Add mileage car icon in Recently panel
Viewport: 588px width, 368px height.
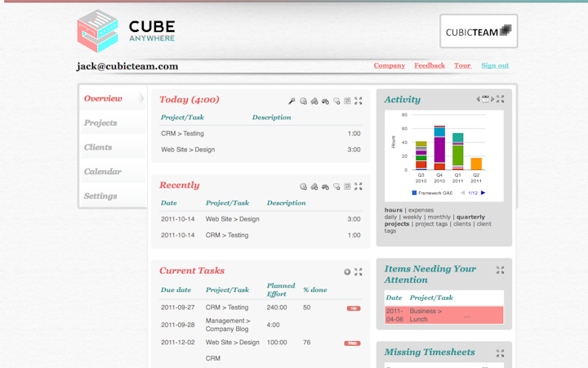(325, 186)
